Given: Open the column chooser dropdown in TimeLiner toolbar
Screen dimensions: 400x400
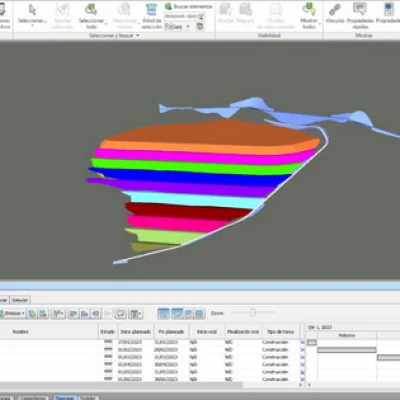Looking at the screenshot, I should tap(135, 313).
